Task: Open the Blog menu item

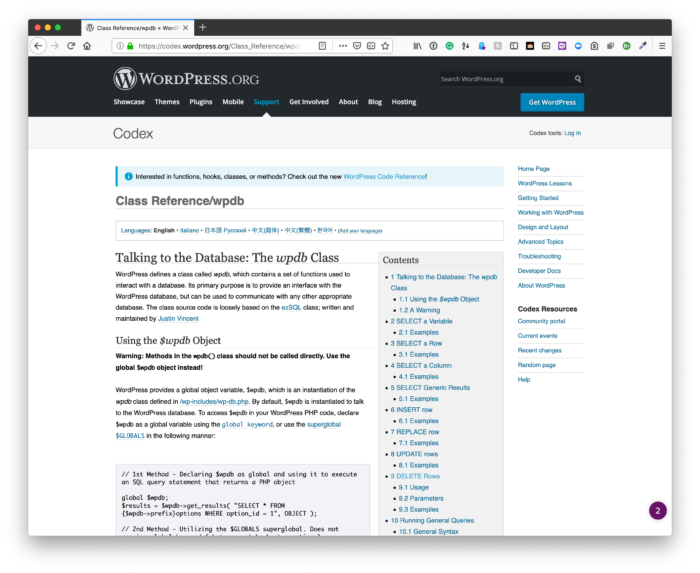Action: [x=375, y=102]
